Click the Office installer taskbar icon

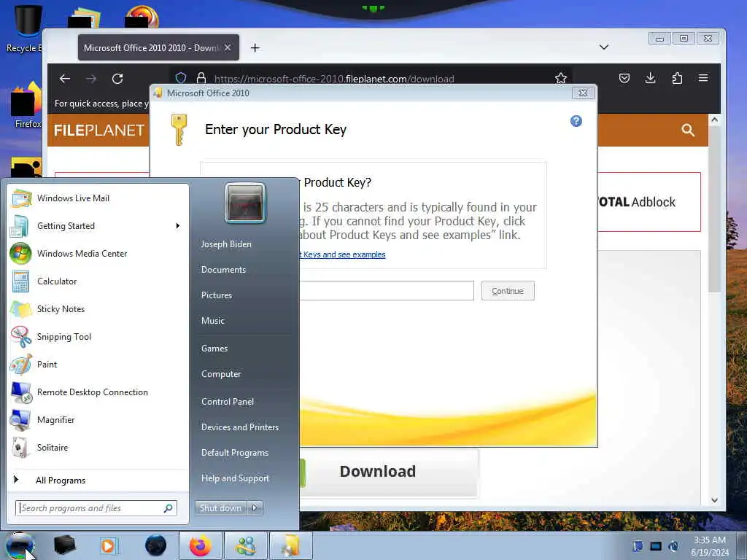[x=291, y=545]
